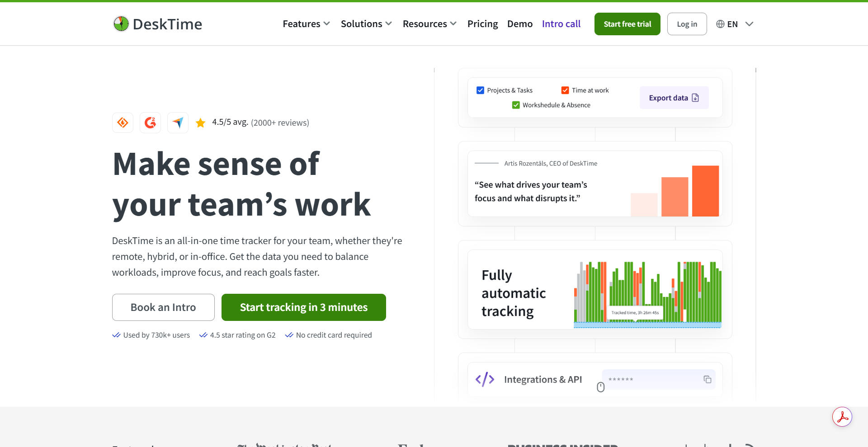Open the EN language selector chevron
868x447 pixels.
(749, 24)
